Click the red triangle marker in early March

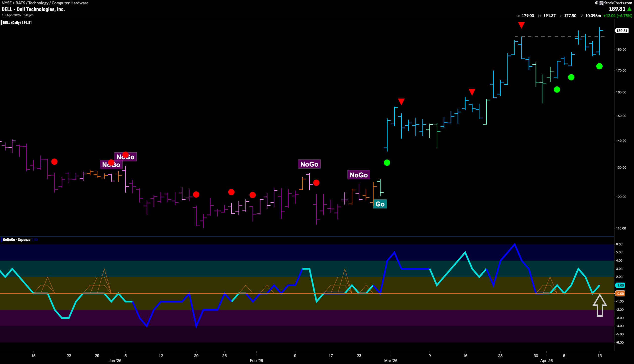[x=401, y=102]
